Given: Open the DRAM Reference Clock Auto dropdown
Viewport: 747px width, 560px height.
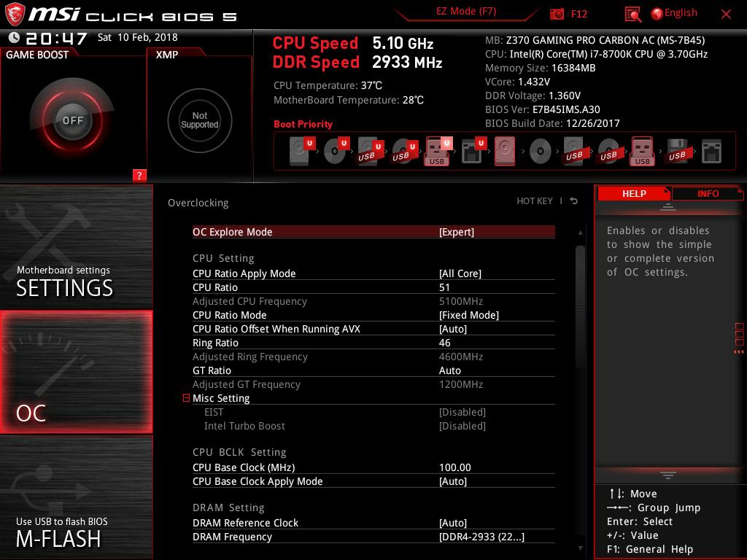Looking at the screenshot, I should point(373,522).
